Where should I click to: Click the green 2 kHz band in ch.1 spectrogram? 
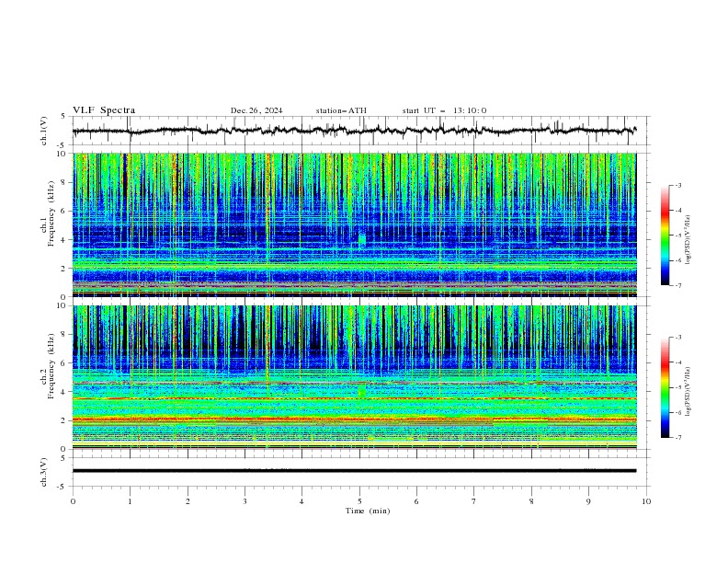pyautogui.click(x=354, y=265)
